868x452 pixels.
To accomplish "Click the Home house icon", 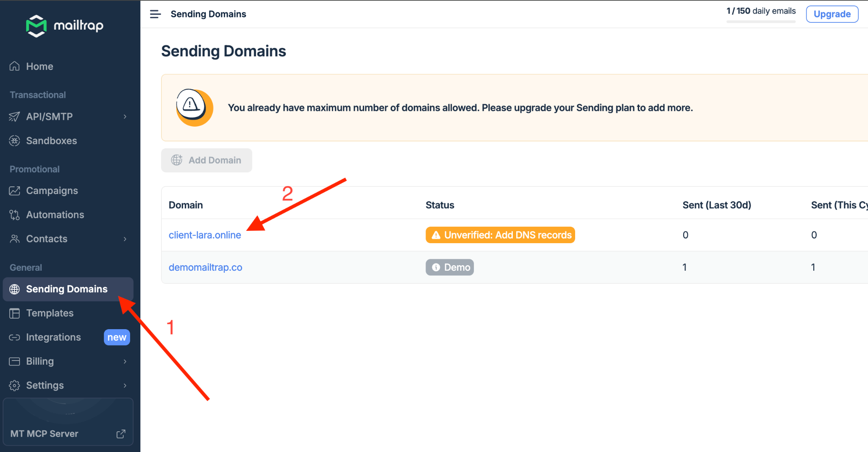I will (14, 66).
